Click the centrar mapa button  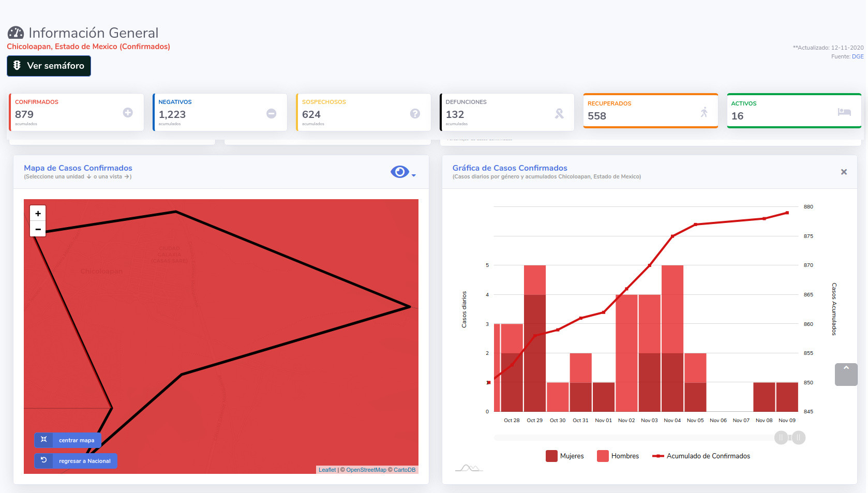tap(68, 440)
